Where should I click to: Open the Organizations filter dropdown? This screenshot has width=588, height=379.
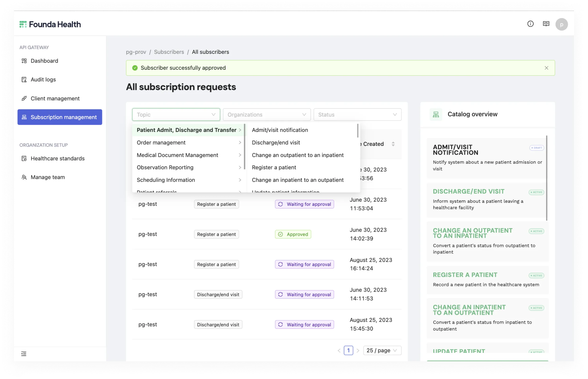pyautogui.click(x=267, y=115)
